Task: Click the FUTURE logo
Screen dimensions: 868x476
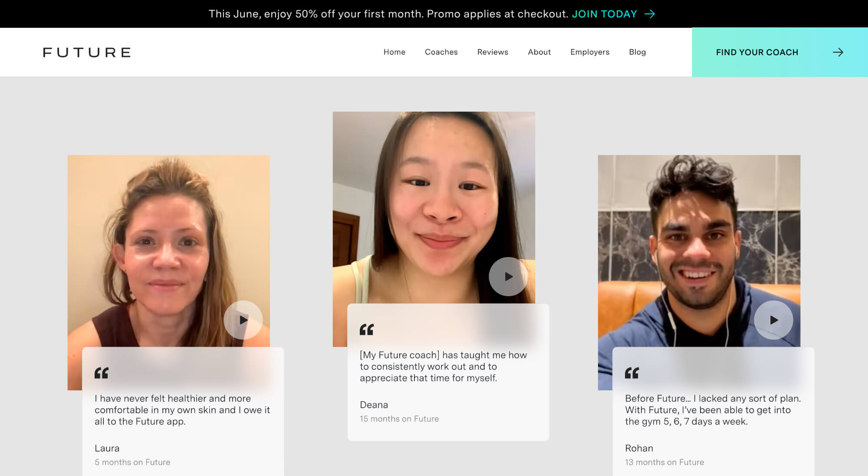Action: coord(87,52)
